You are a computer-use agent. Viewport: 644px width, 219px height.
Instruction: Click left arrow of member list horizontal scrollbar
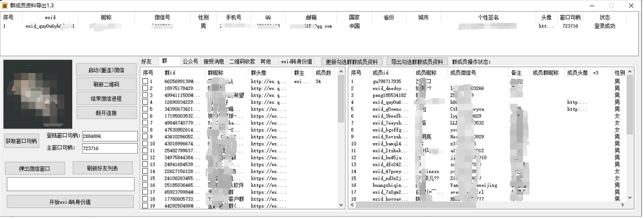351,205
